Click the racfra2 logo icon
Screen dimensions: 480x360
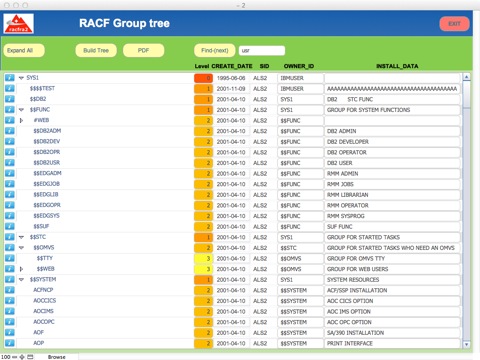[x=18, y=24]
